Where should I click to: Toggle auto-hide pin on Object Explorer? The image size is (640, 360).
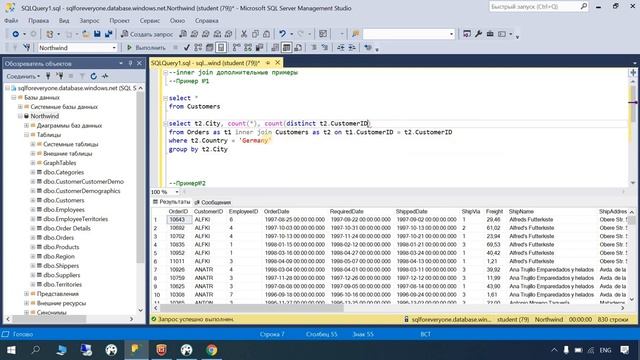coord(130,63)
